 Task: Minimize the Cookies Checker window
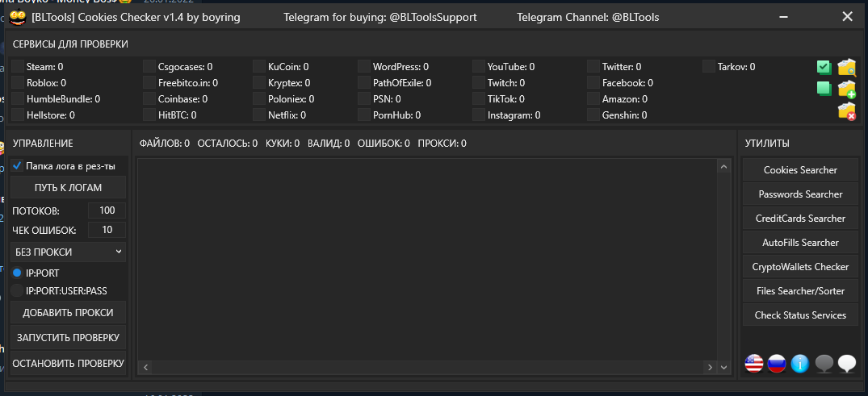(784, 17)
